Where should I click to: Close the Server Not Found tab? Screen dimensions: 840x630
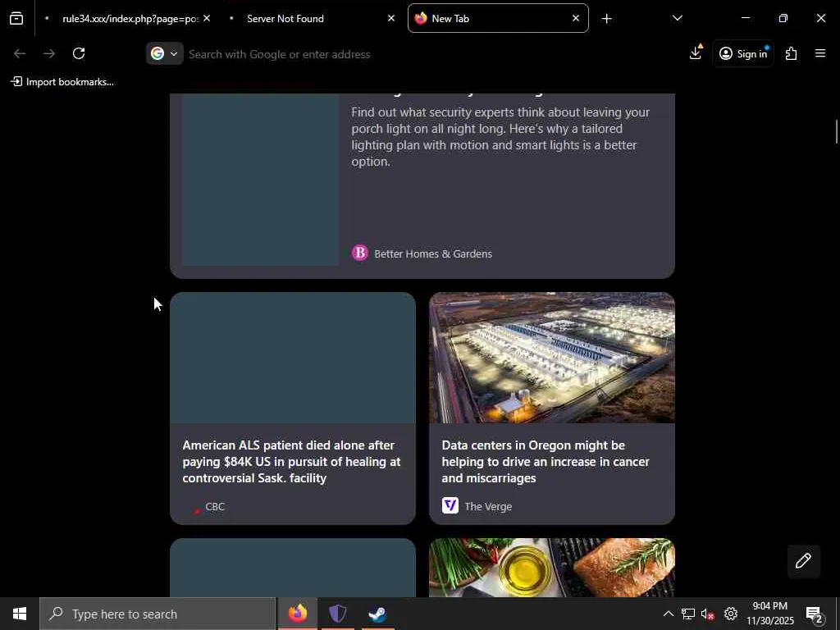391,19
